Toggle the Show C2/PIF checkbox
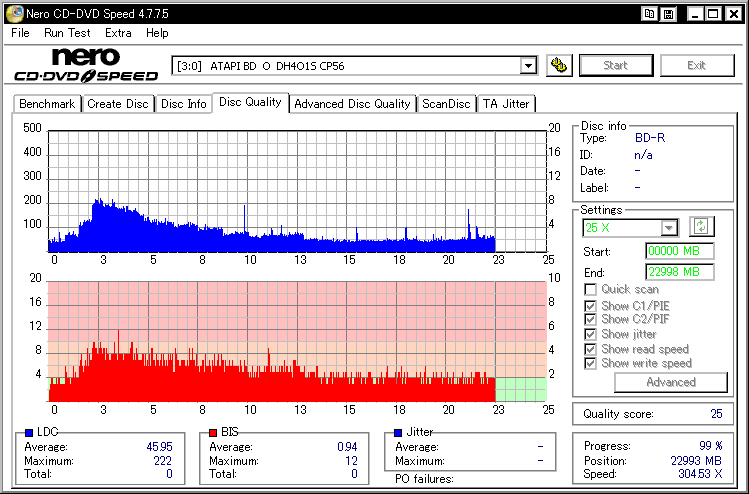 (x=590, y=319)
